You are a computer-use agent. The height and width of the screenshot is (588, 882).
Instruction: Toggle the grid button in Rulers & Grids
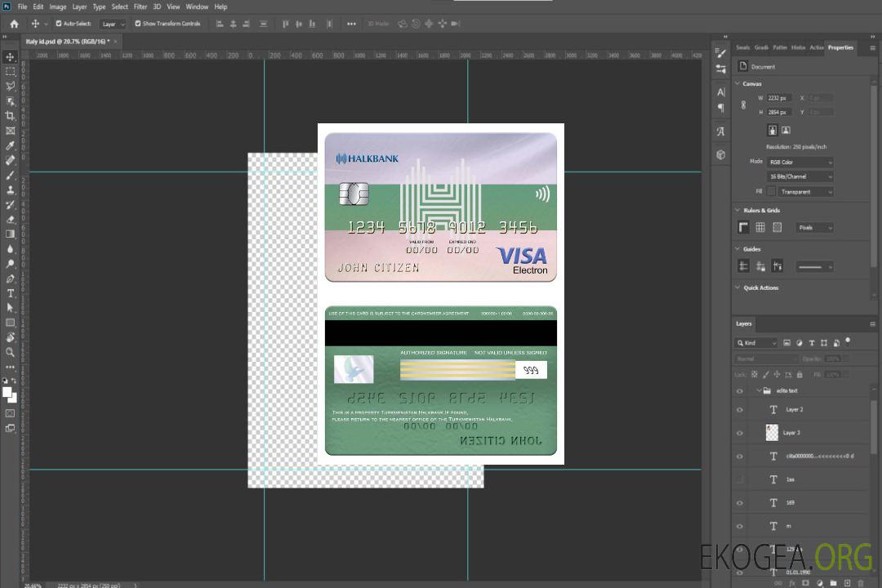(x=760, y=227)
